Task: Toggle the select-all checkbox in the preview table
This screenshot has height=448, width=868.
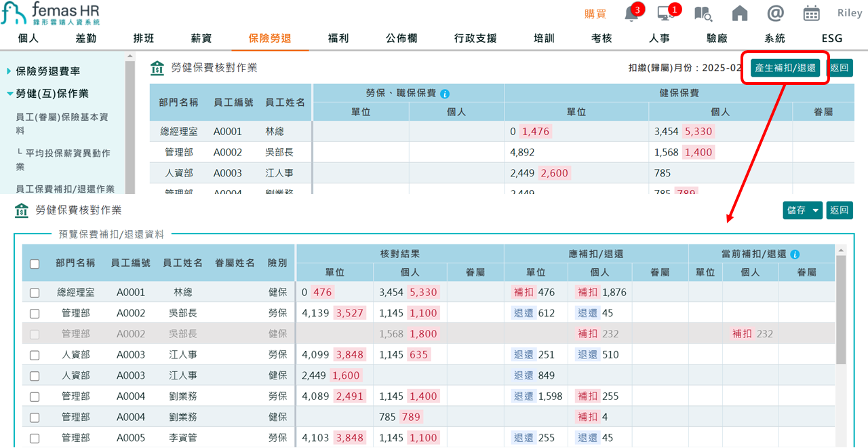Action: click(x=35, y=264)
